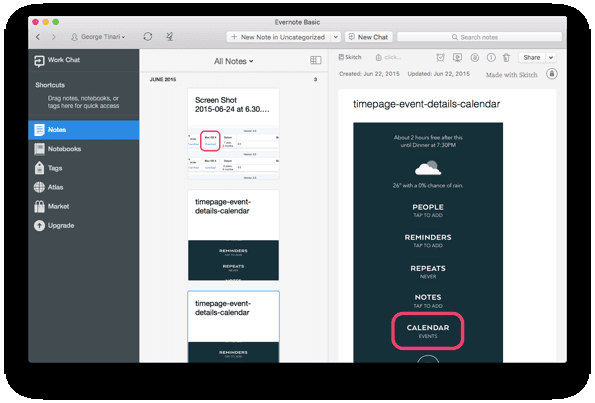The image size is (595, 403).
Task: Toggle the note list view layout icon
Action: [315, 60]
